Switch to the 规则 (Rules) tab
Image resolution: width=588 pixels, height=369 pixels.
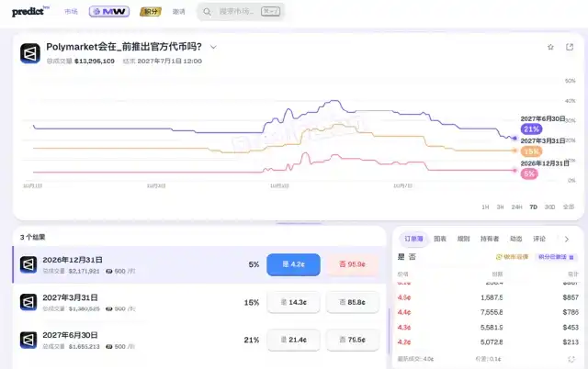coord(463,239)
